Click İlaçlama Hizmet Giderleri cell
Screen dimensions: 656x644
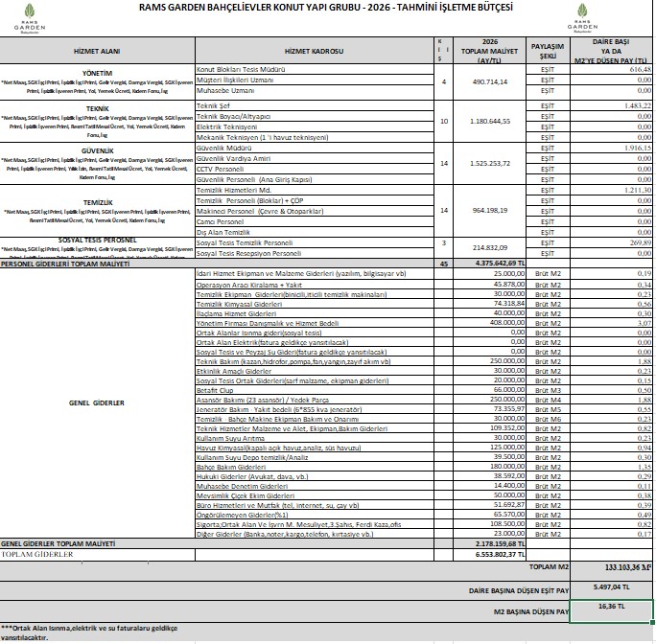315,313
